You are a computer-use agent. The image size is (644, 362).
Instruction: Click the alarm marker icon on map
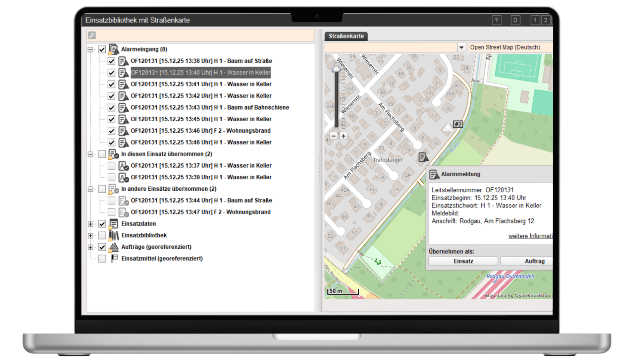click(x=423, y=157)
